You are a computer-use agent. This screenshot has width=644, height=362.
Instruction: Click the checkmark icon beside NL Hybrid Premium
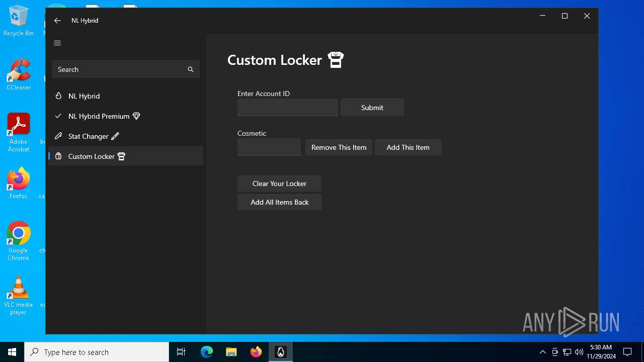[x=58, y=116]
